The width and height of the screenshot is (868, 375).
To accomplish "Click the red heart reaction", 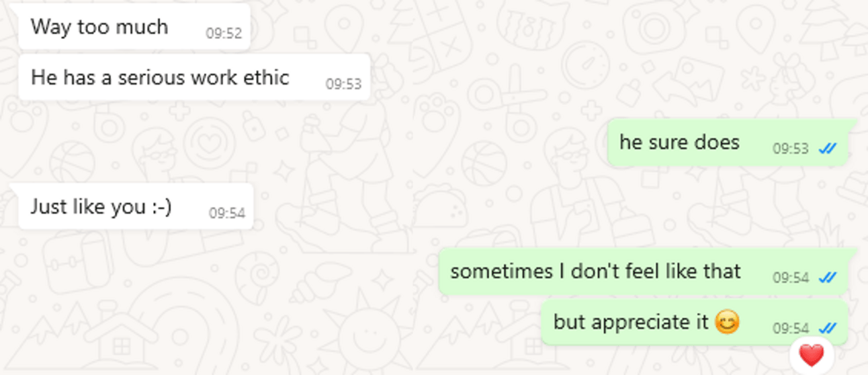I will (x=812, y=354).
